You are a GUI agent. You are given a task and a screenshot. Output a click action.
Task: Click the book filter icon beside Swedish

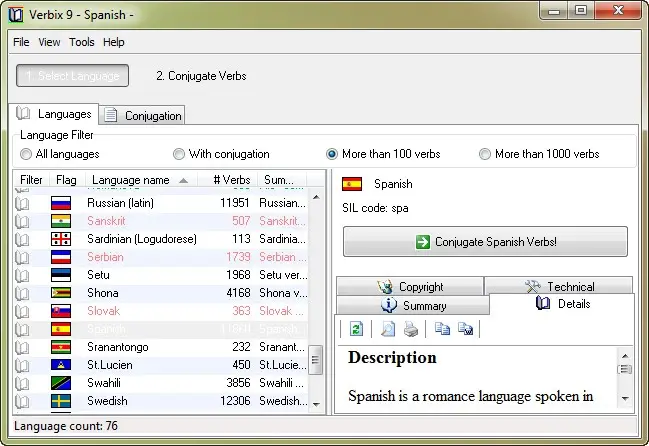click(22, 401)
